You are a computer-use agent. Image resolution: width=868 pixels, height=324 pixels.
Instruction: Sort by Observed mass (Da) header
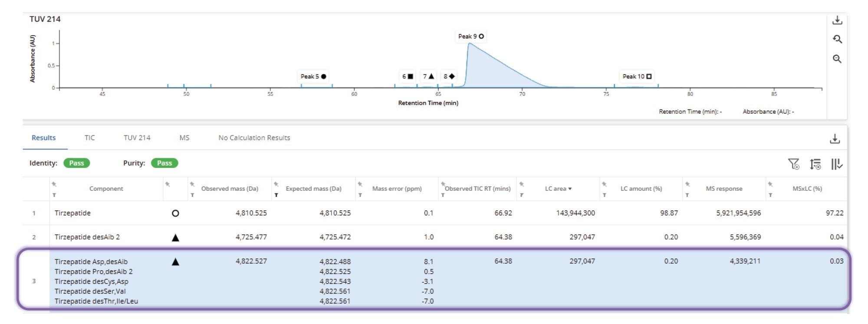(x=230, y=189)
